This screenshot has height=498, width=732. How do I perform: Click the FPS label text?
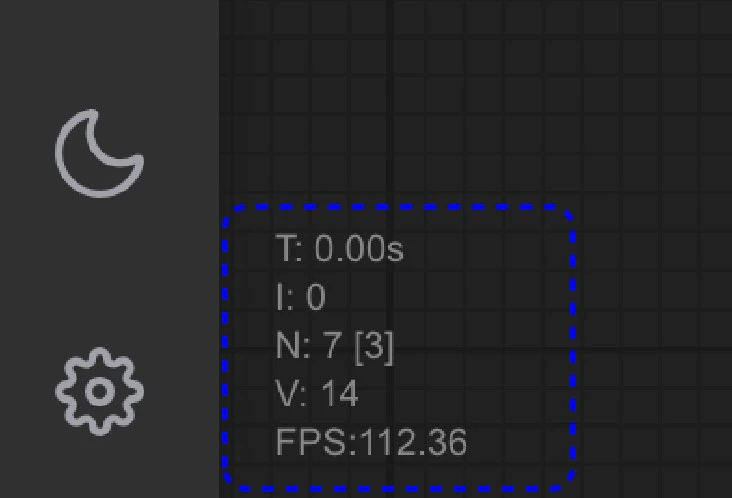point(312,442)
